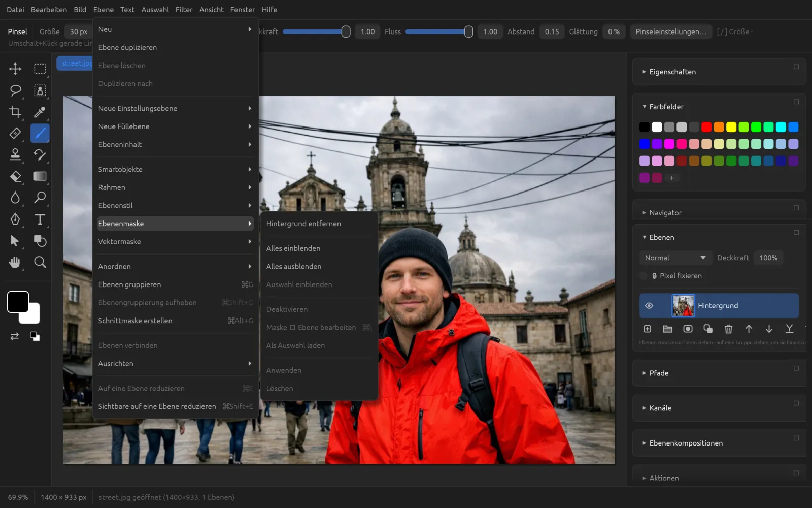Pick the red color swatch
Image resolution: width=812 pixels, height=508 pixels.
(x=706, y=127)
